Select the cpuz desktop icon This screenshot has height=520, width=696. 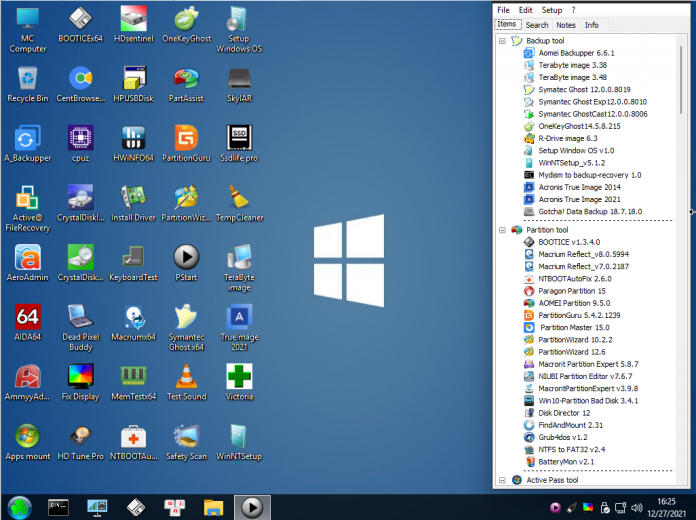pos(80,144)
